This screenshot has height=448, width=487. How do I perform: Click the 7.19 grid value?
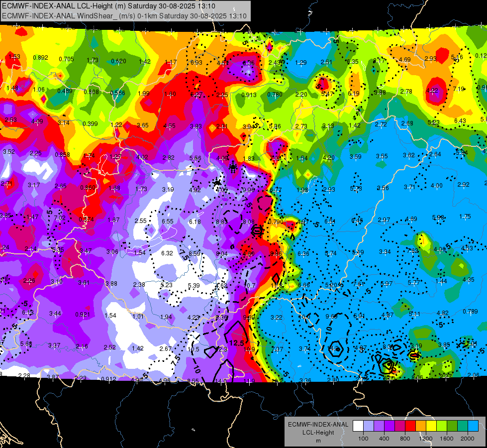[459, 89]
